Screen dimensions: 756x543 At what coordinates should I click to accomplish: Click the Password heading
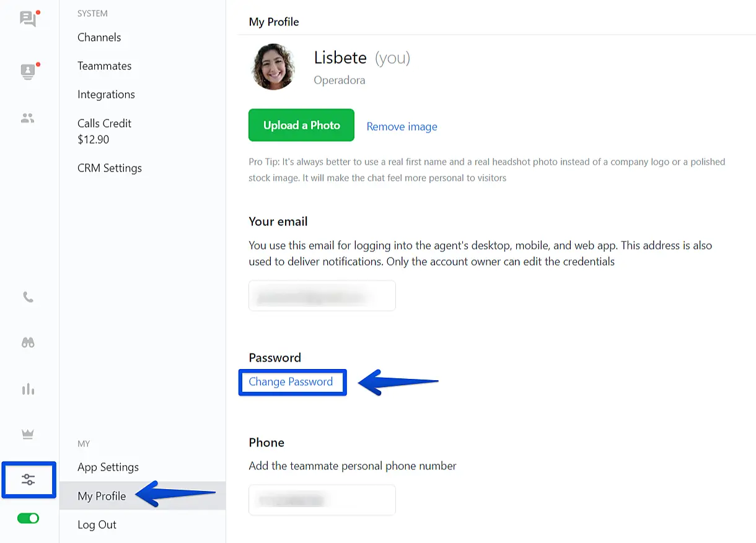click(275, 357)
